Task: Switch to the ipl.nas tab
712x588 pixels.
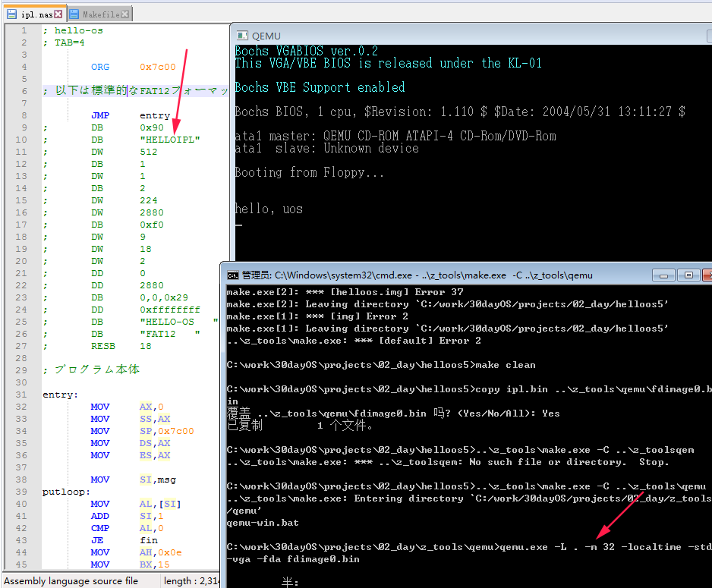Action: click(x=36, y=14)
